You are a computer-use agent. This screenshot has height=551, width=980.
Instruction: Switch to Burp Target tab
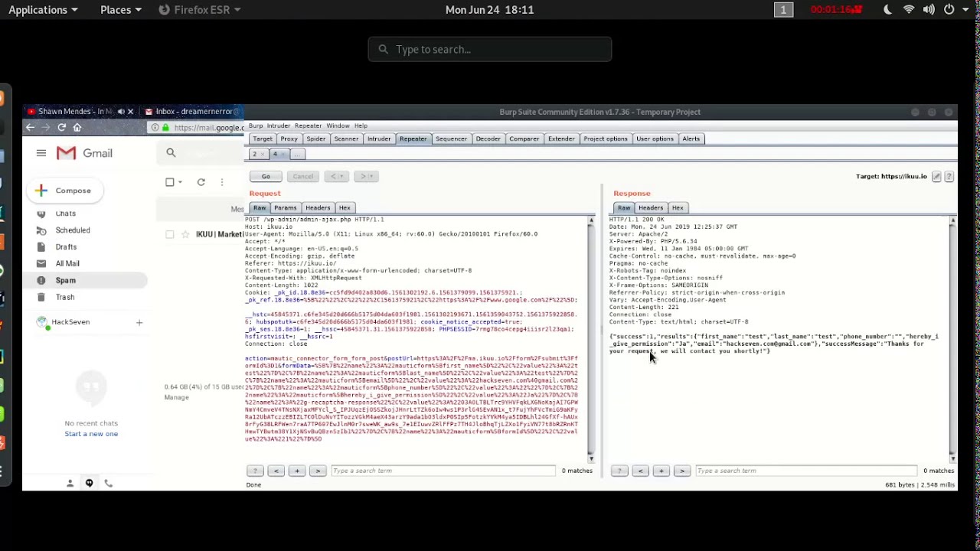click(x=263, y=139)
